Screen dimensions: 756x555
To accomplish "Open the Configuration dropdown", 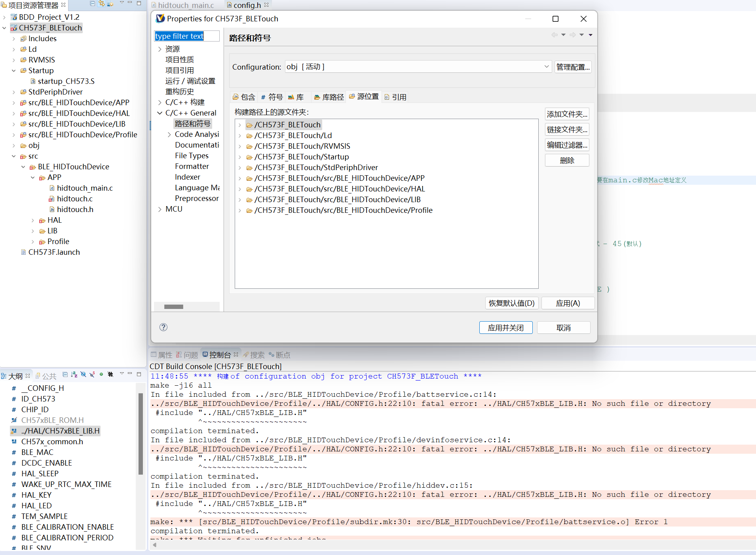I will coord(546,67).
